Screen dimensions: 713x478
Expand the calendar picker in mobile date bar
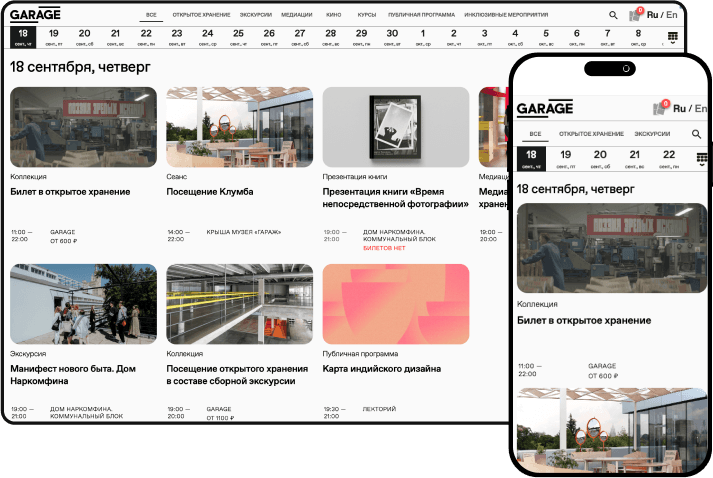coord(701,158)
